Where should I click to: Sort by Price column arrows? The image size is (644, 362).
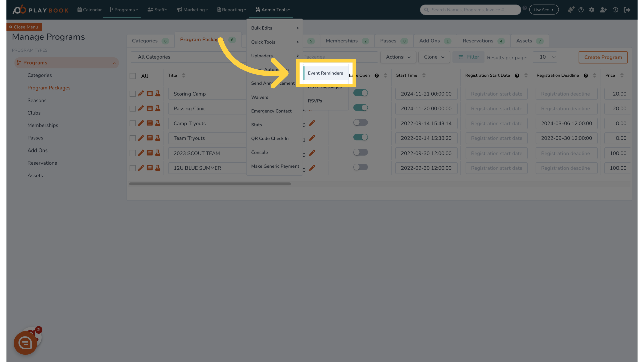click(x=622, y=75)
